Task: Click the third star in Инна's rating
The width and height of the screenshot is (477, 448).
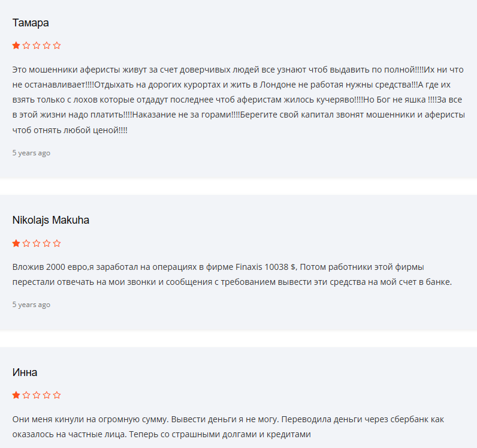Action: (x=37, y=395)
